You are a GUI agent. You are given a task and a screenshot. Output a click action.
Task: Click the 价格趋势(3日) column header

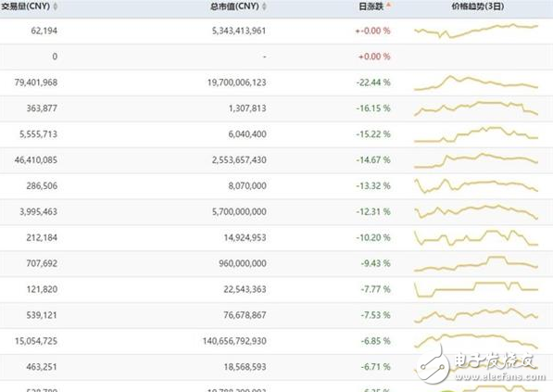478,6
